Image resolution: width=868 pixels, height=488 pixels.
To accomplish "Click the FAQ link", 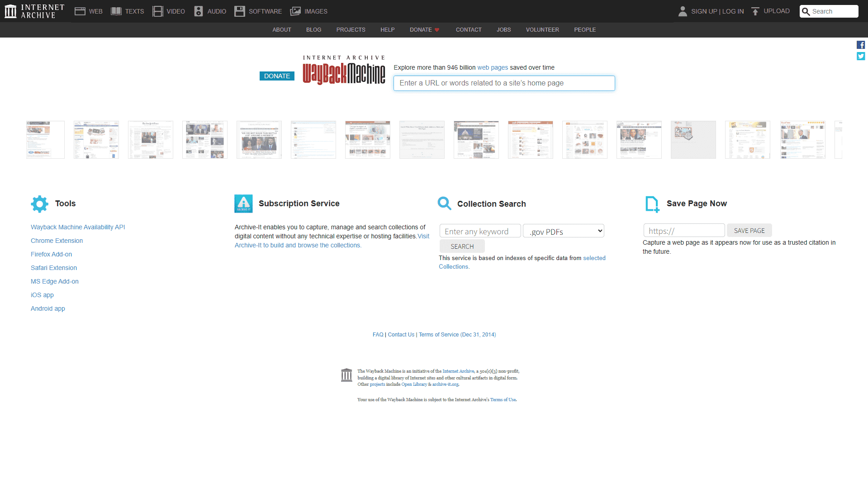I will click(378, 335).
